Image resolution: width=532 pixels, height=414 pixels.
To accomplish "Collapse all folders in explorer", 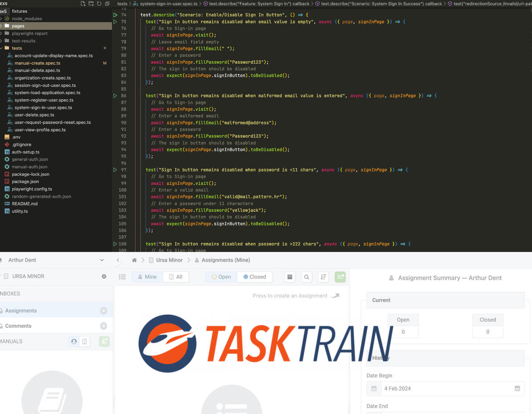I will coord(107,4).
